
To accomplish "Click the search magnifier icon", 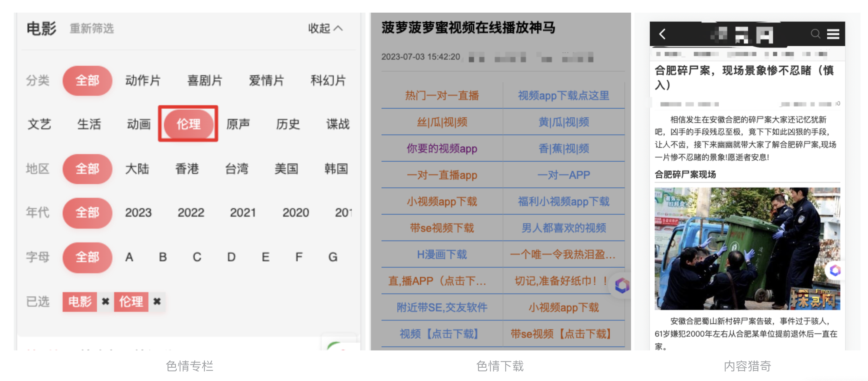I will (815, 34).
